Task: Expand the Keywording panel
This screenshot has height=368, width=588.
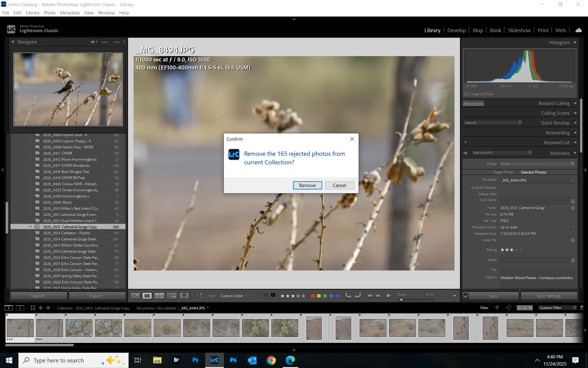Action: [x=575, y=132]
